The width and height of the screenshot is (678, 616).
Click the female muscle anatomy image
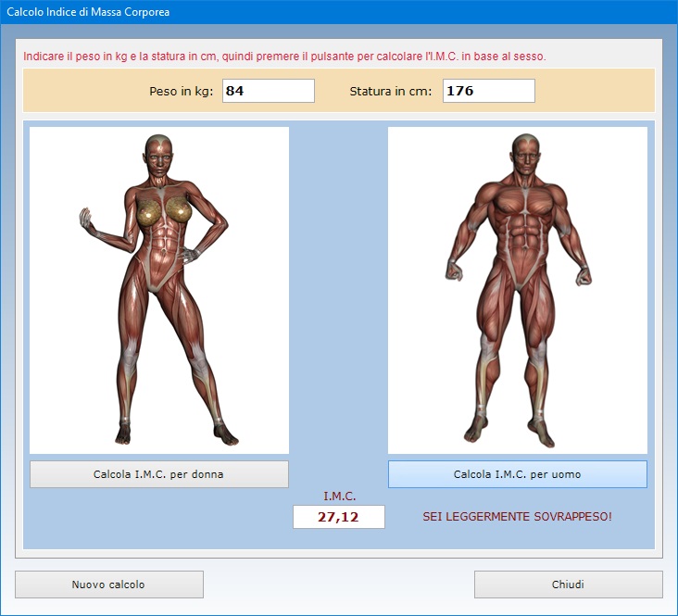point(159,290)
